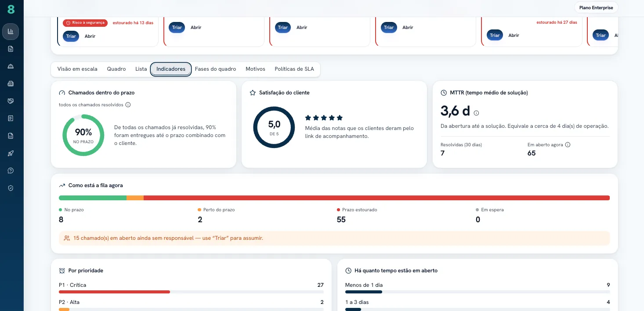
Task: Click the 90% 'NO PRAZO' donut chart
Action: click(x=83, y=135)
